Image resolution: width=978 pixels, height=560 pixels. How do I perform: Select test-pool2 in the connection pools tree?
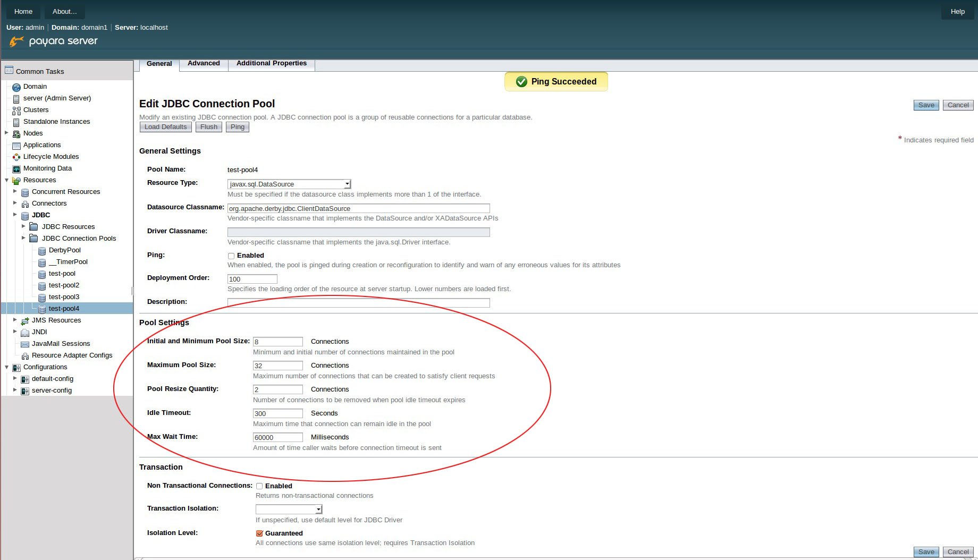pos(64,285)
